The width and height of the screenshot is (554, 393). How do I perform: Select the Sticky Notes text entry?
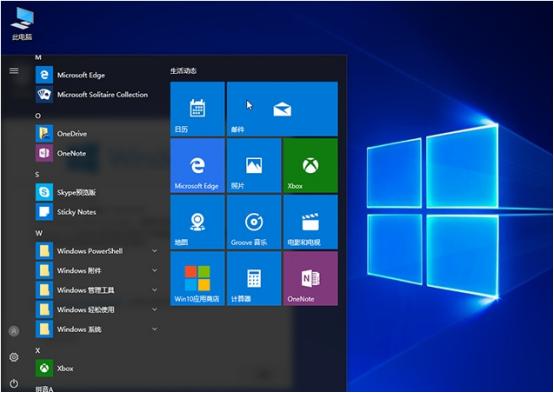pyautogui.click(x=76, y=212)
